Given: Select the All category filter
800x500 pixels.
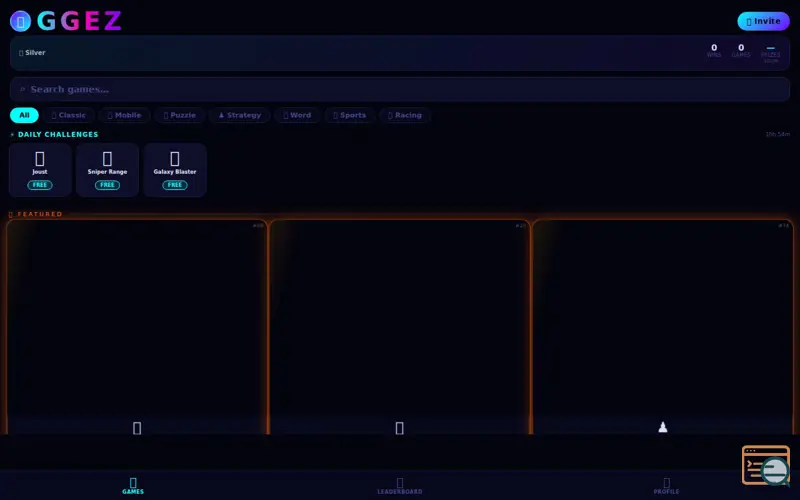Looking at the screenshot, I should point(24,115).
